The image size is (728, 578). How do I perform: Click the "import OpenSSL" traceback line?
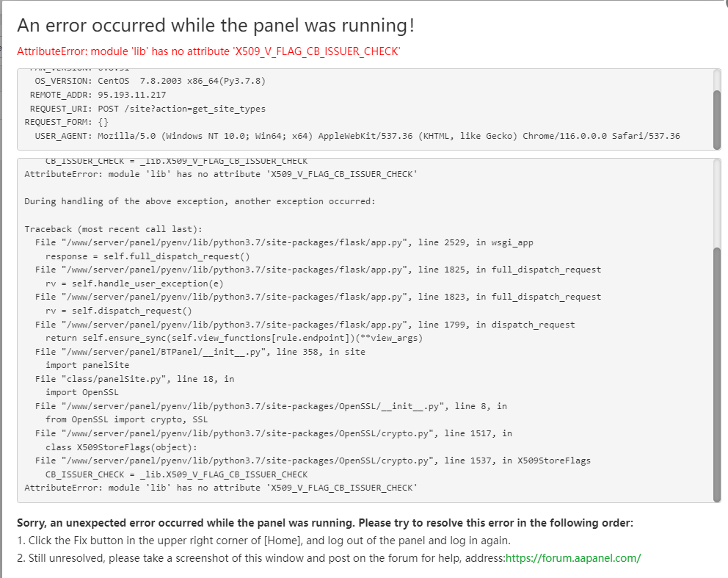point(81,392)
